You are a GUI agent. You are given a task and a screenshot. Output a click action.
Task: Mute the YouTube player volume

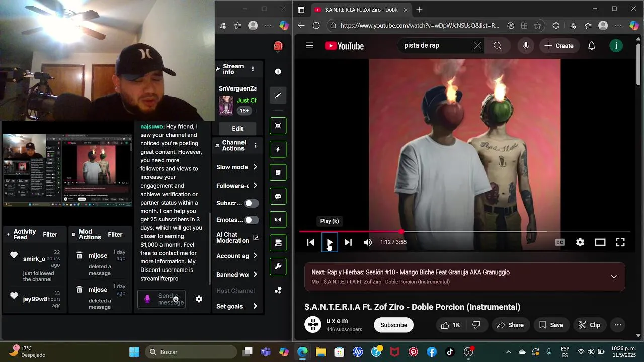tap(368, 242)
